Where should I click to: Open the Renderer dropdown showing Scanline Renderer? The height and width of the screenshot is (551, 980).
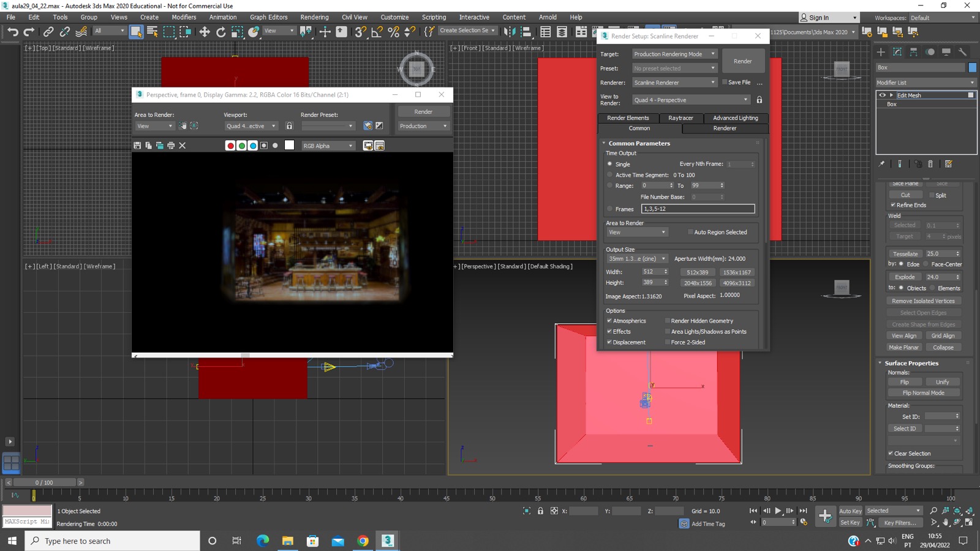[x=674, y=82]
